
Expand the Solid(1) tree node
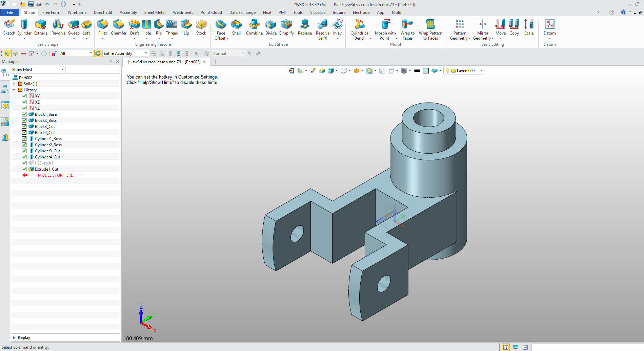14,84
